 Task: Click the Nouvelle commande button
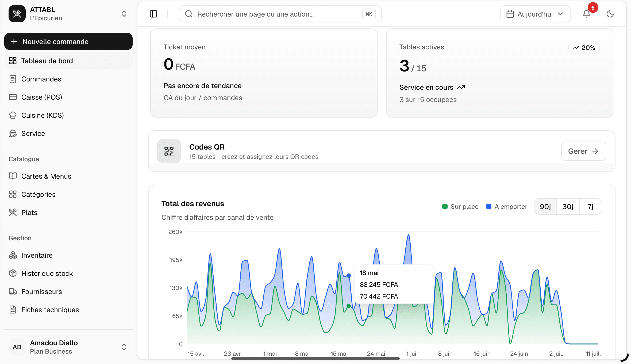coord(68,41)
